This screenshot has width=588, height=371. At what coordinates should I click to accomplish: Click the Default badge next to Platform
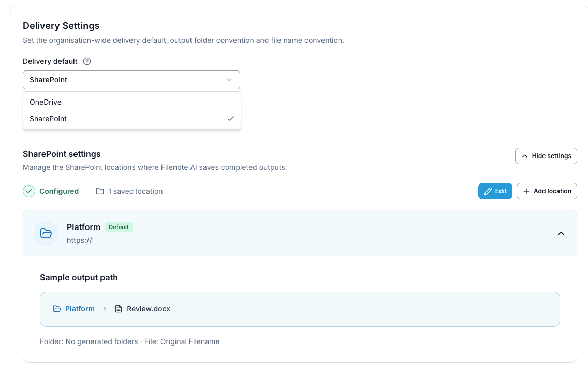[119, 227]
